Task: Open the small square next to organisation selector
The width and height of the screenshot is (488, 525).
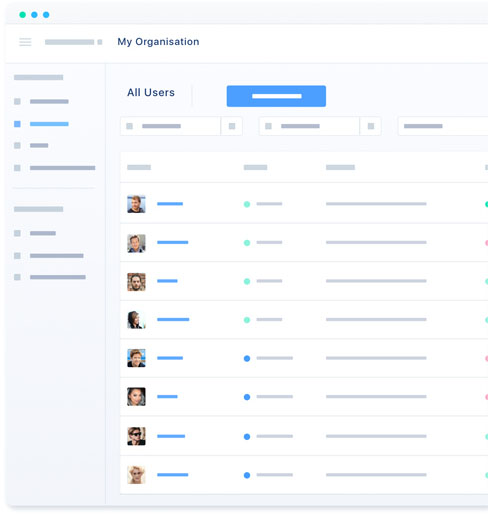Action: click(x=100, y=42)
